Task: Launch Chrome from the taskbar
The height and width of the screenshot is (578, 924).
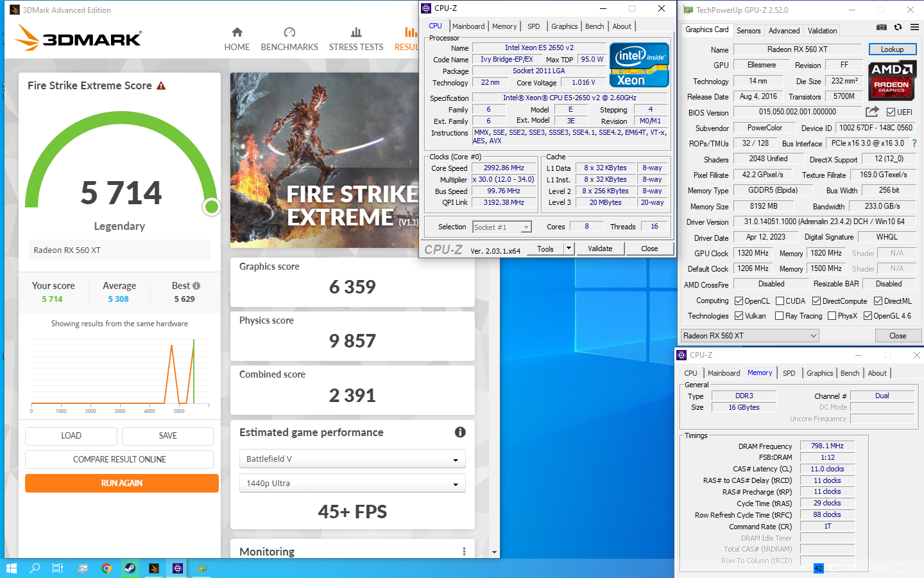Action: 107,568
